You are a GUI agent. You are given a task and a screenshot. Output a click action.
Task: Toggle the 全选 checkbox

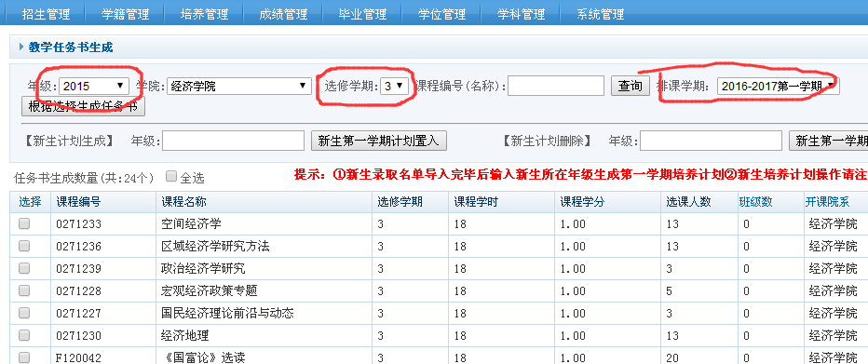click(x=171, y=177)
